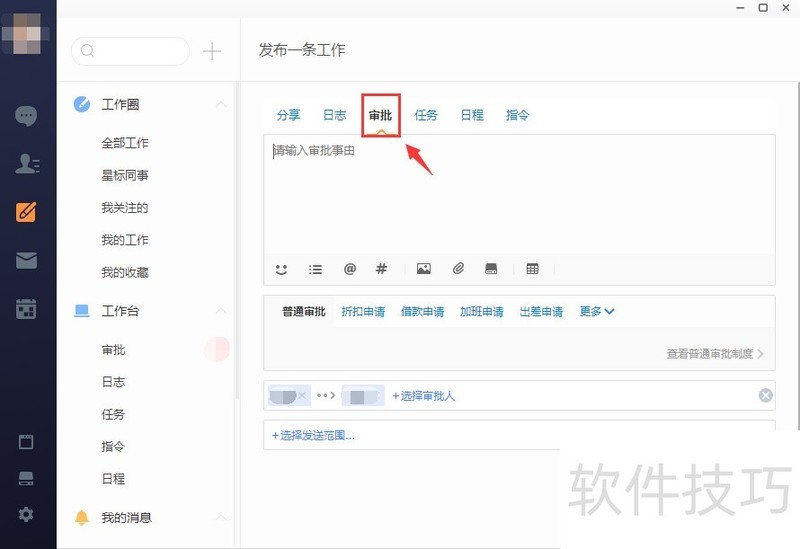The image size is (800, 549).
Task: Remove first approver with its X
Action: click(x=302, y=395)
